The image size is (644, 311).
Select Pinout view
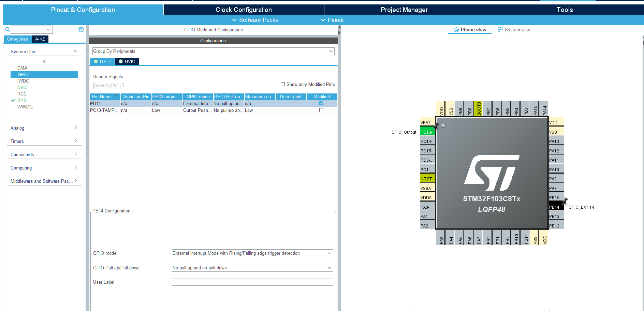tap(470, 30)
